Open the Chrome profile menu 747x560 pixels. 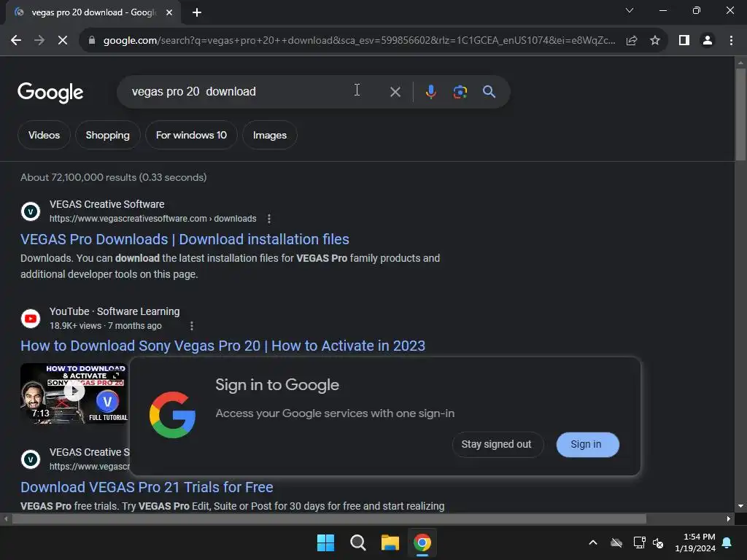click(x=708, y=41)
